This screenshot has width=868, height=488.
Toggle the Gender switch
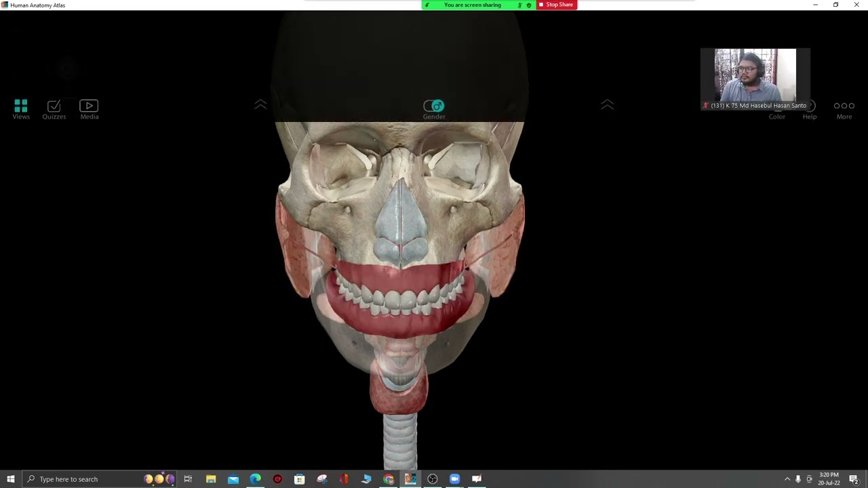[434, 106]
